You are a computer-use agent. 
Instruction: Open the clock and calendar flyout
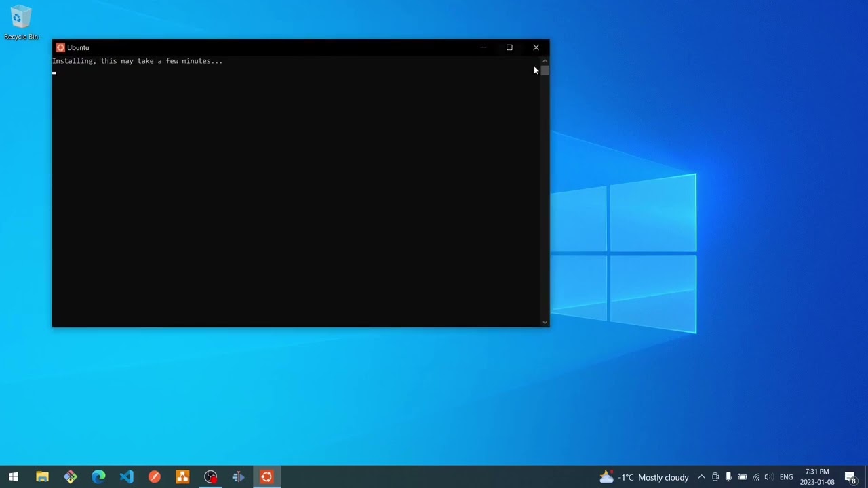pyautogui.click(x=817, y=477)
